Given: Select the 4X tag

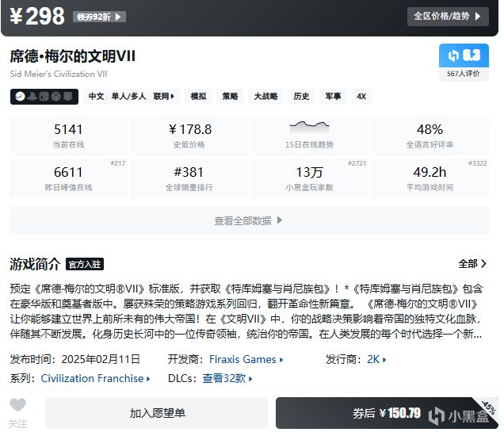Looking at the screenshot, I should click(x=361, y=96).
